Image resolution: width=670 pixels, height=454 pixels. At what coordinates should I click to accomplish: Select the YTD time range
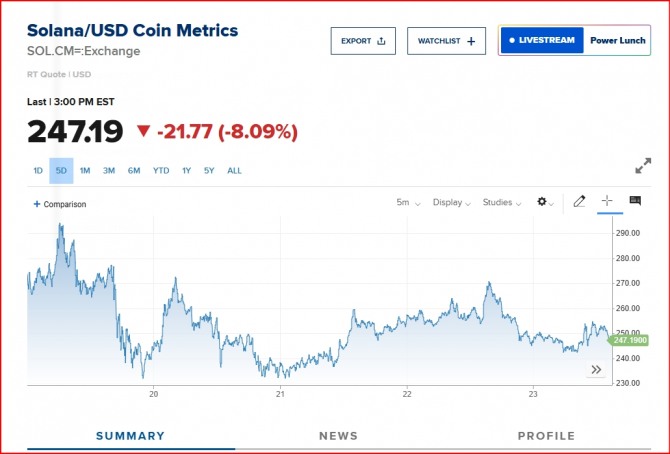coord(161,171)
